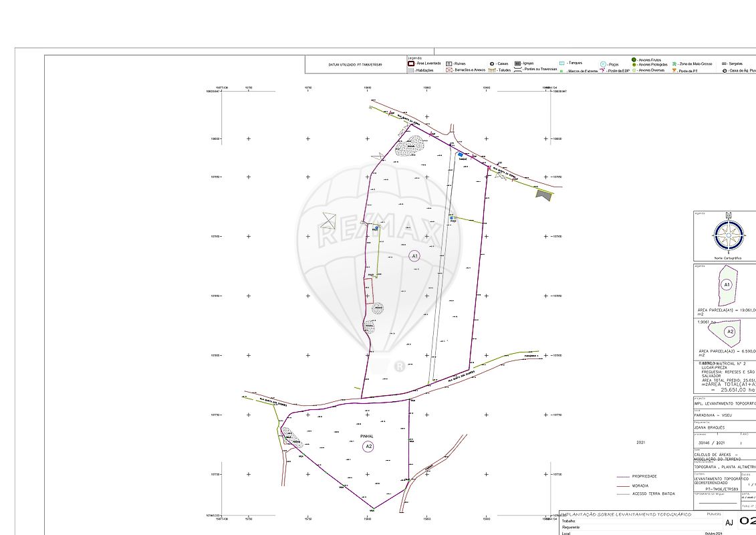
Task: Click the Pontes ou Travessias legend symbol
Action: click(x=518, y=70)
